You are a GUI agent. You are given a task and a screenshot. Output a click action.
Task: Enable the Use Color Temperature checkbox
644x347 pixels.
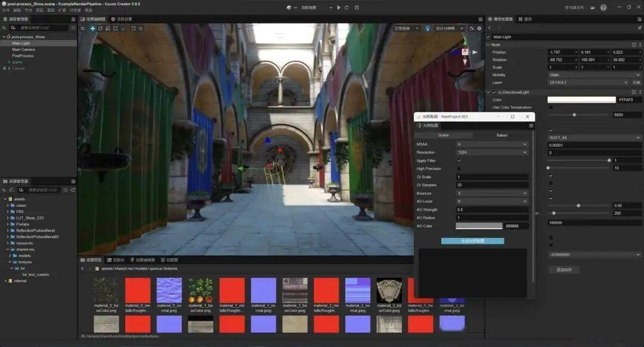[550, 107]
